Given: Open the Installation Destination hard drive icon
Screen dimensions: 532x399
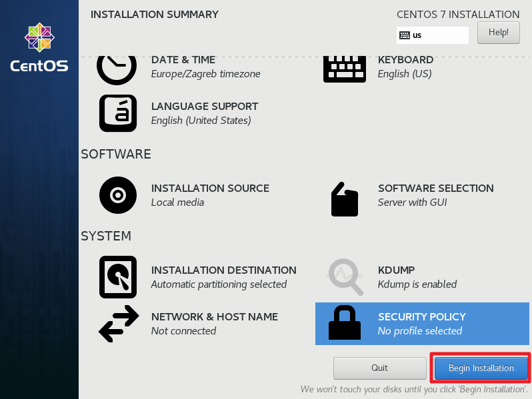Looking at the screenshot, I should click(118, 277).
